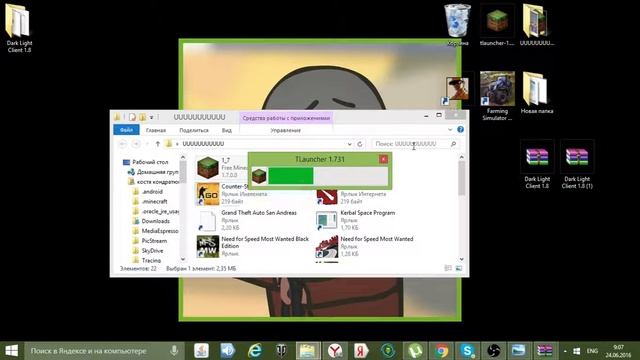Screen dimensions: 640x360
Task: Switch to the Вид ribbon tab
Action: pos(227,130)
